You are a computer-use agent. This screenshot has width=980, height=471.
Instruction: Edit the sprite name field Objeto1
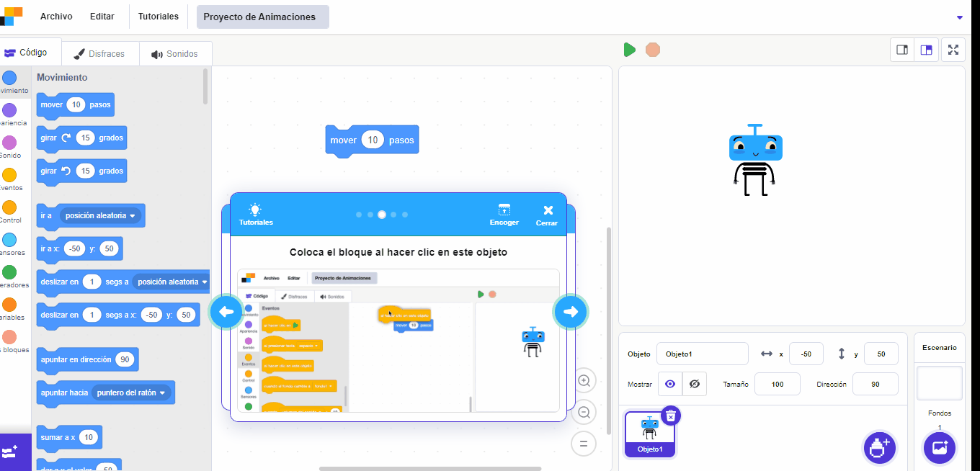point(703,354)
